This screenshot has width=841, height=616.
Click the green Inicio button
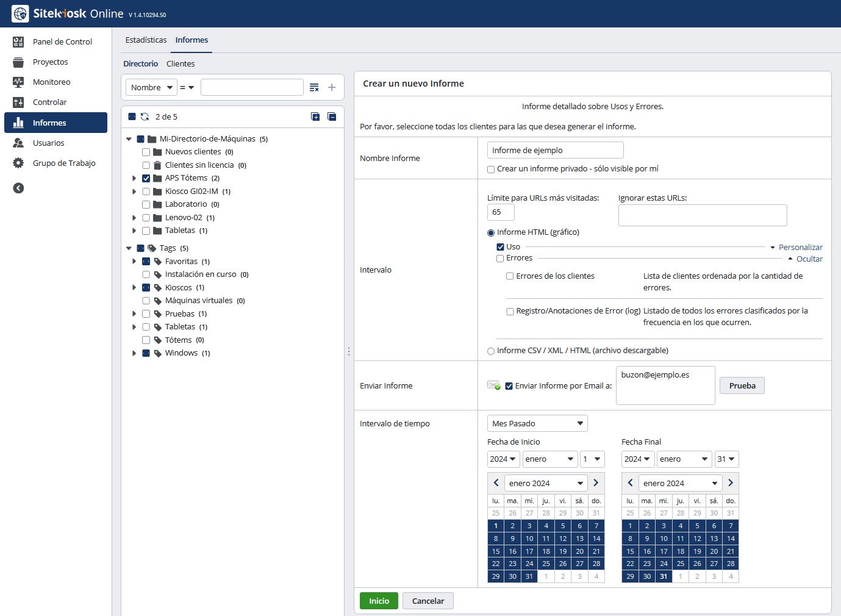point(379,601)
